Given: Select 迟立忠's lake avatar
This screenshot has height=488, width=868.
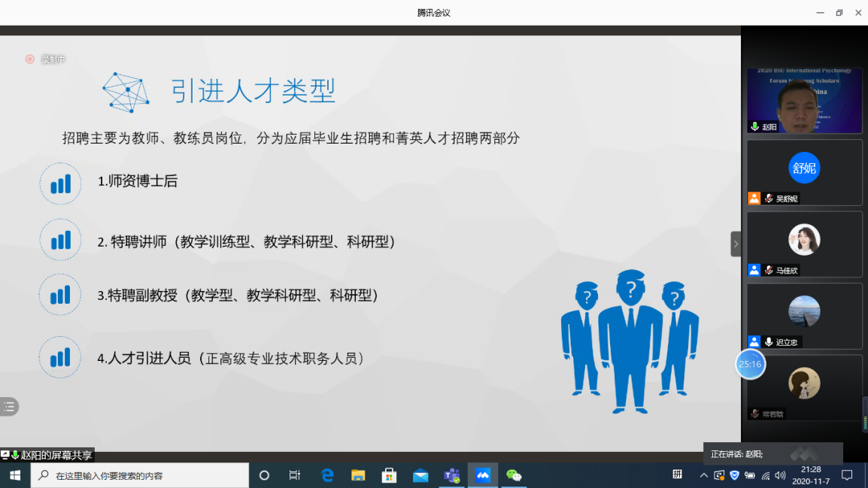Looking at the screenshot, I should coord(804,311).
